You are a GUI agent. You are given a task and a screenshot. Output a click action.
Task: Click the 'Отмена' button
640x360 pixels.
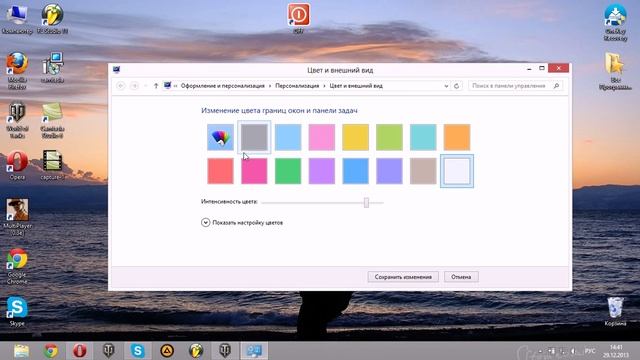click(x=461, y=277)
